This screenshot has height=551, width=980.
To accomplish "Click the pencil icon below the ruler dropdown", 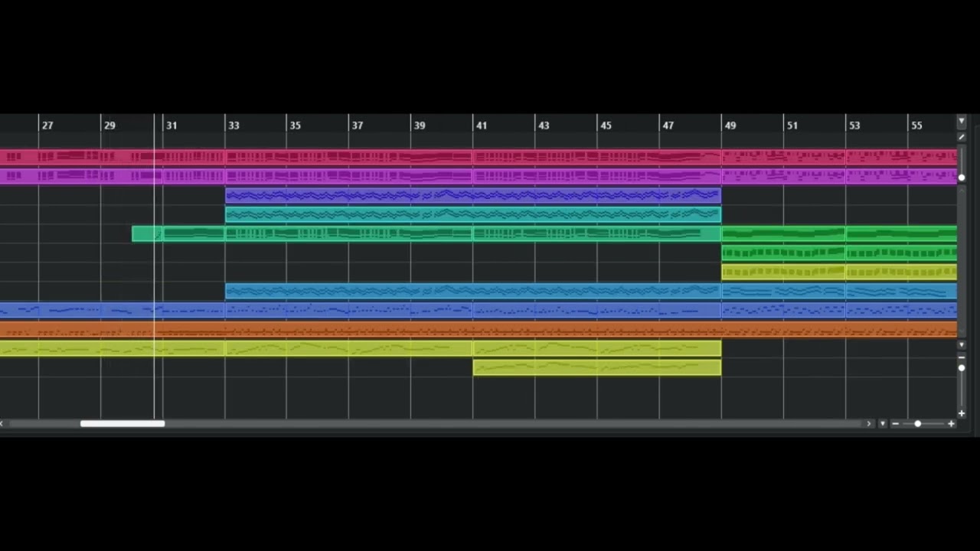I will tap(962, 137).
